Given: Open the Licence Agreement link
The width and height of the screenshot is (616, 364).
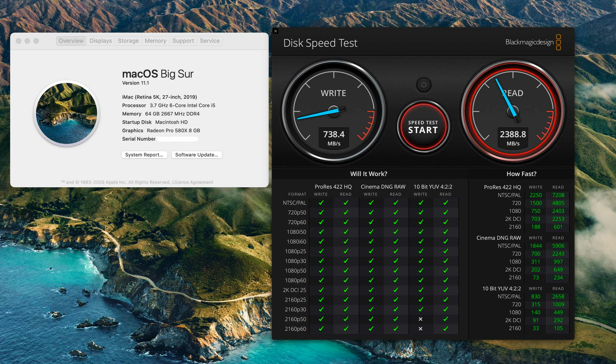Looking at the screenshot, I should 193,182.
